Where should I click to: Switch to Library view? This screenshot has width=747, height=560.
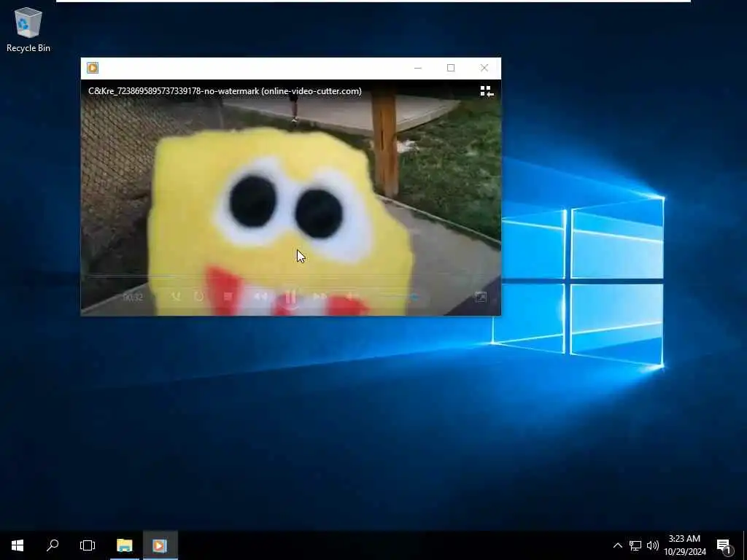click(487, 91)
